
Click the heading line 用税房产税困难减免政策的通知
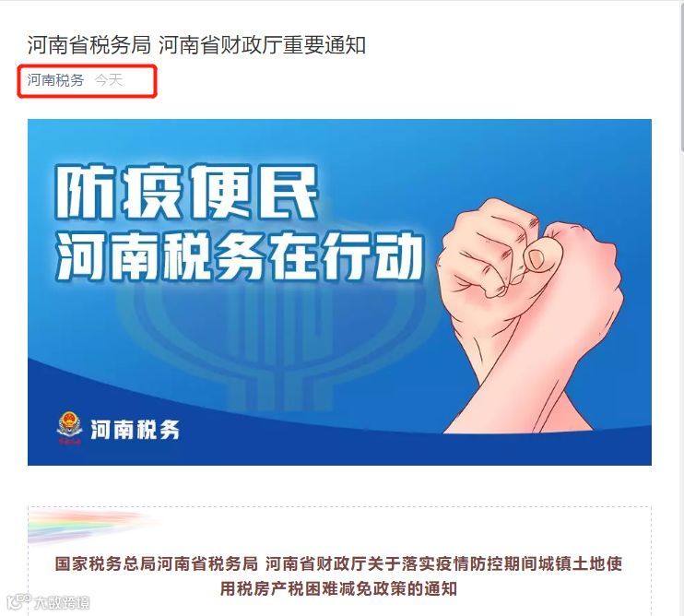[x=338, y=589]
